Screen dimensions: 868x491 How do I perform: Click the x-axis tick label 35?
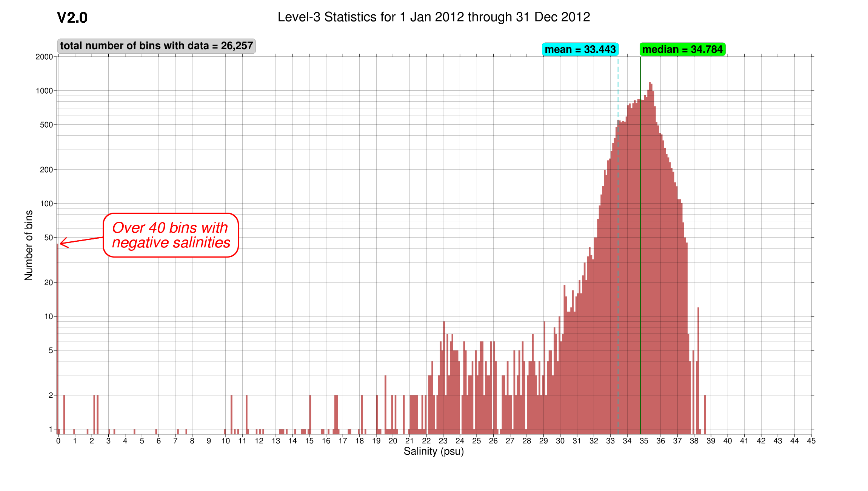point(644,441)
